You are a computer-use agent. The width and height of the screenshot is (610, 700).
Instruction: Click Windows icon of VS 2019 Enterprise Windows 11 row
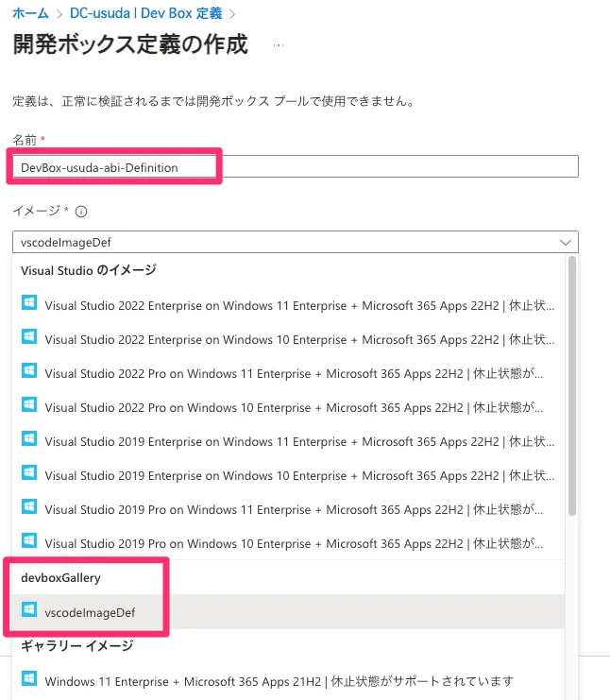pyautogui.click(x=29, y=438)
